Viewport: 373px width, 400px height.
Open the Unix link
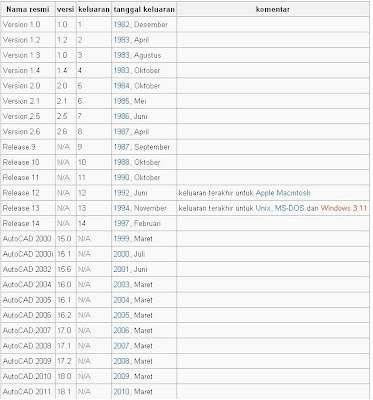tap(263, 208)
